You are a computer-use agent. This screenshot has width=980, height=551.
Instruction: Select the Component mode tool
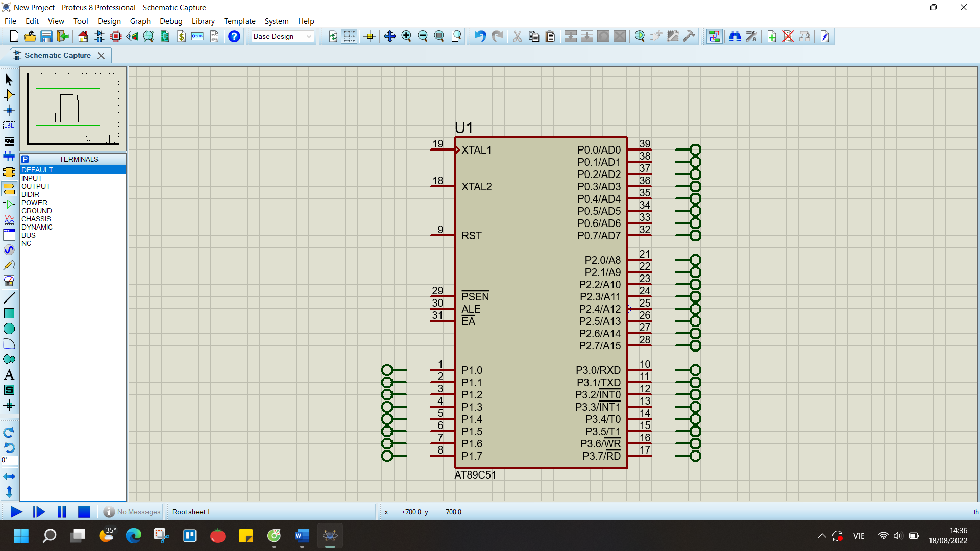9,95
